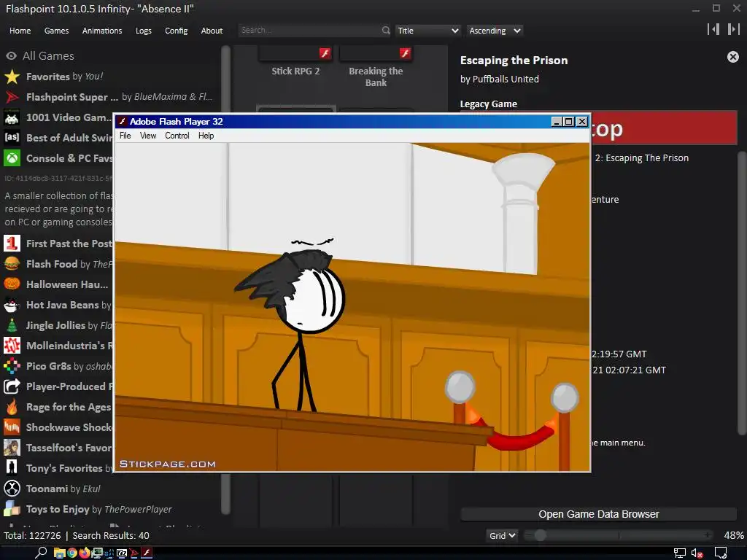
Task: Open the Games tab
Action: [x=56, y=31]
